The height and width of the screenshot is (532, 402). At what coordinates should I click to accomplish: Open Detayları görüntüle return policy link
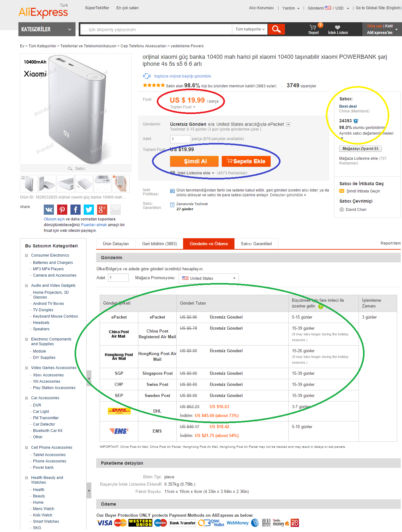(288, 195)
